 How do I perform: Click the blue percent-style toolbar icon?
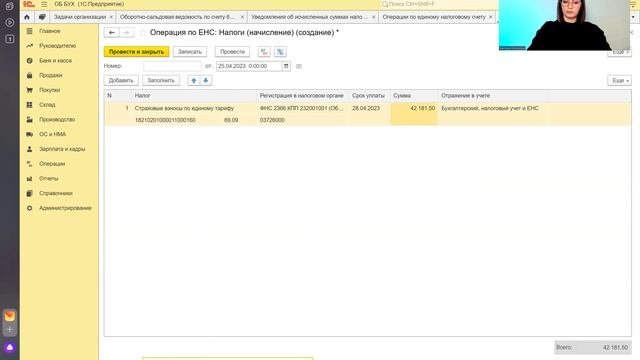click(280, 52)
